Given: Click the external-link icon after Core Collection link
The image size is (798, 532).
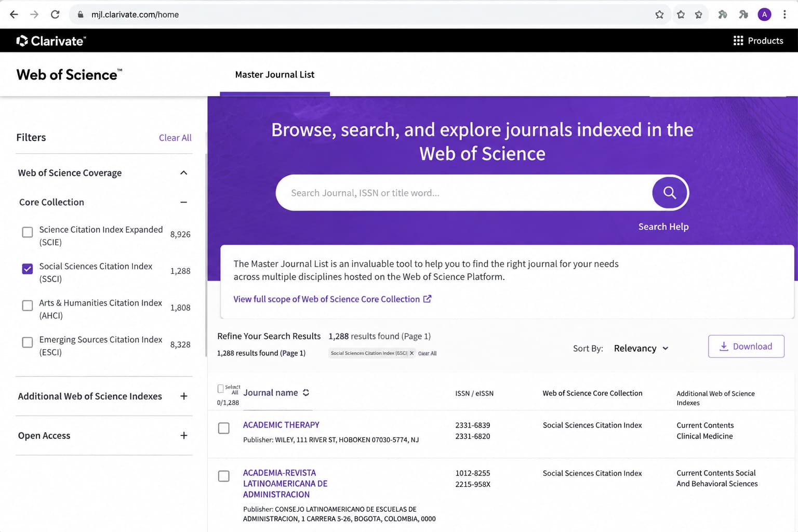Looking at the screenshot, I should pos(427,299).
